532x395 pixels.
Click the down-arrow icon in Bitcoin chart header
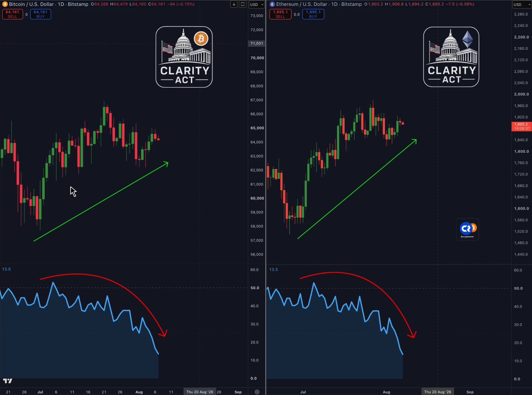pyautogui.click(x=234, y=4)
